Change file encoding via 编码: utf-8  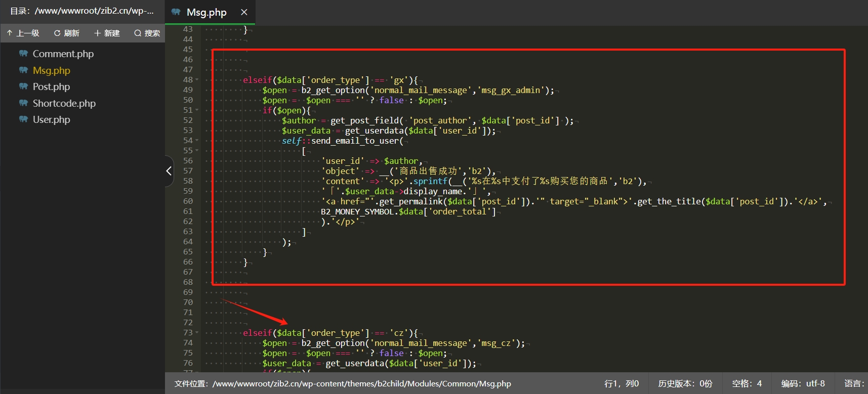tap(803, 383)
